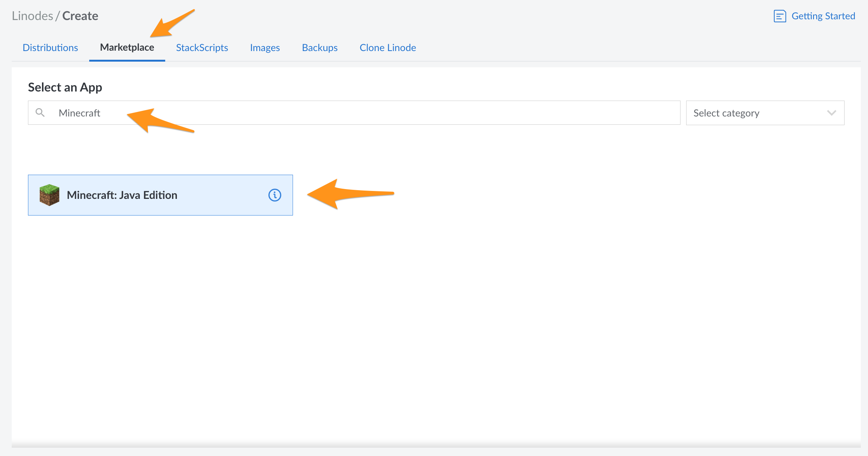Switch to the Backups tab
868x456 pixels.
pyautogui.click(x=319, y=48)
